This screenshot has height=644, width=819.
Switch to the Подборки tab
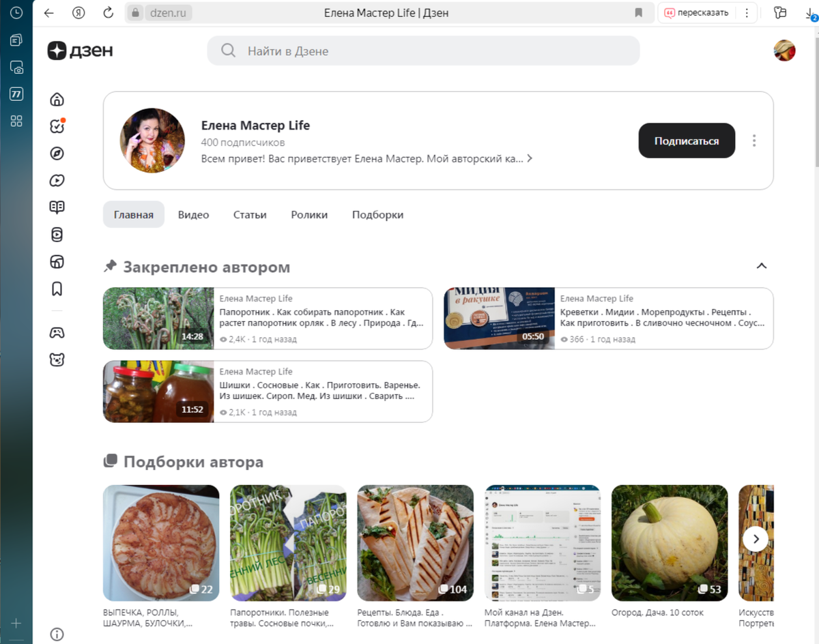[x=377, y=214]
